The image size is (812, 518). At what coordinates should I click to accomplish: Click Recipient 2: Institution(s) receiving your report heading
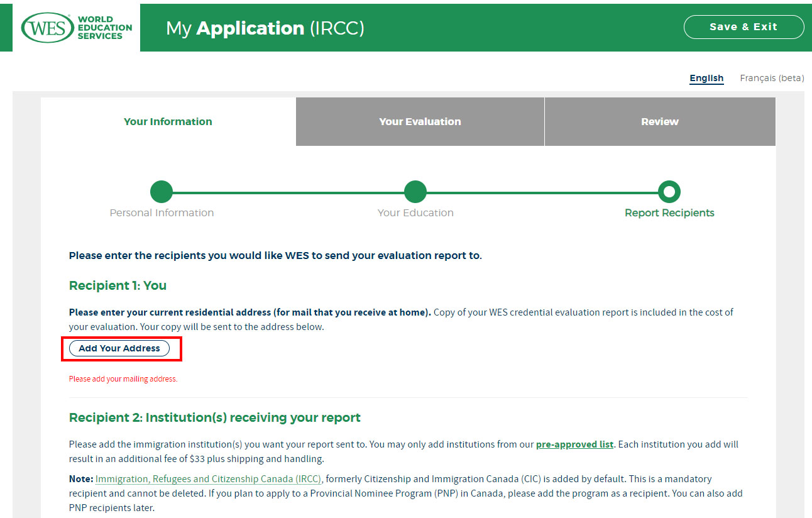[x=215, y=417]
